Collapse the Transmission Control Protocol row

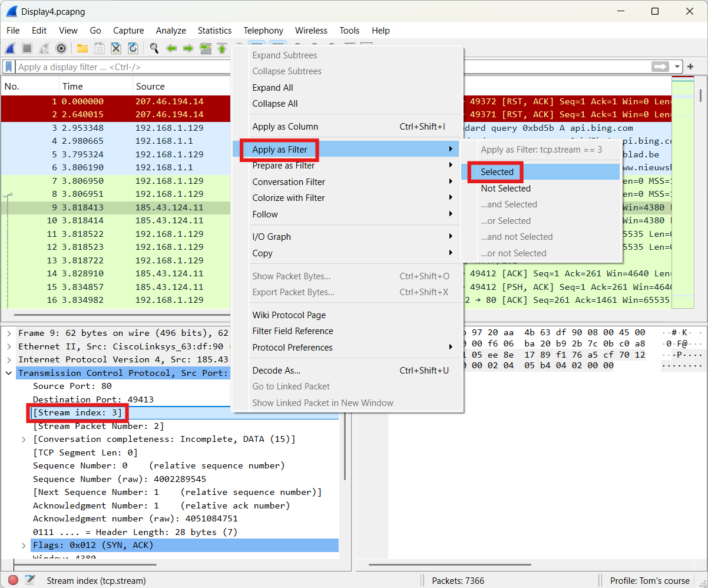(9, 373)
